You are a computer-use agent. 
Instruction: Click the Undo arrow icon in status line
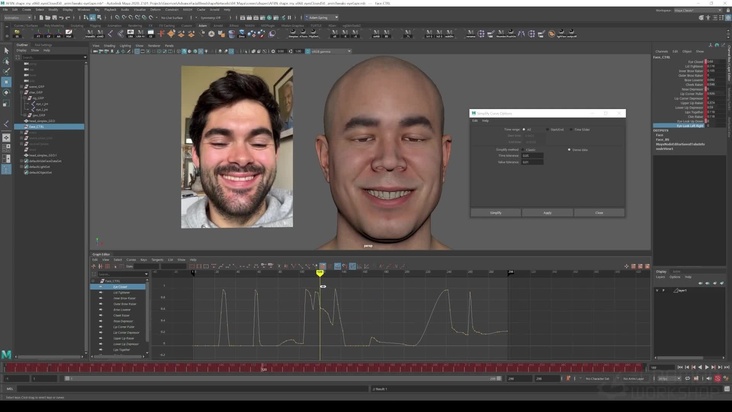pyautogui.click(x=61, y=18)
